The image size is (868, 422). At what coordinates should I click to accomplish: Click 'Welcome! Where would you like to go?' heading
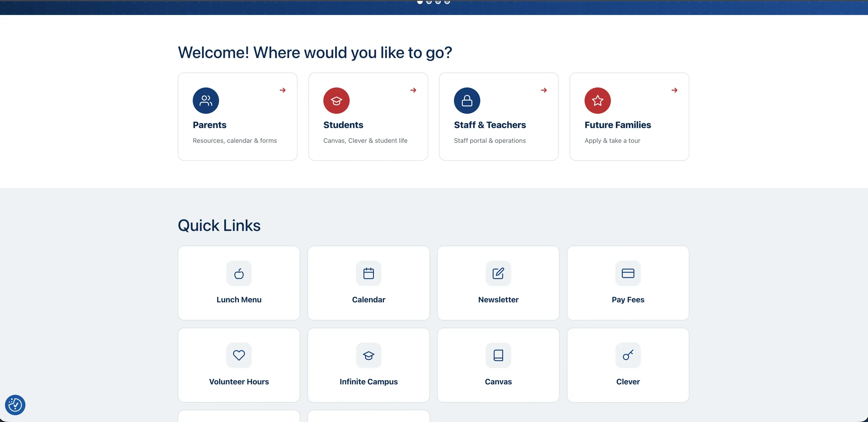pyautogui.click(x=315, y=52)
